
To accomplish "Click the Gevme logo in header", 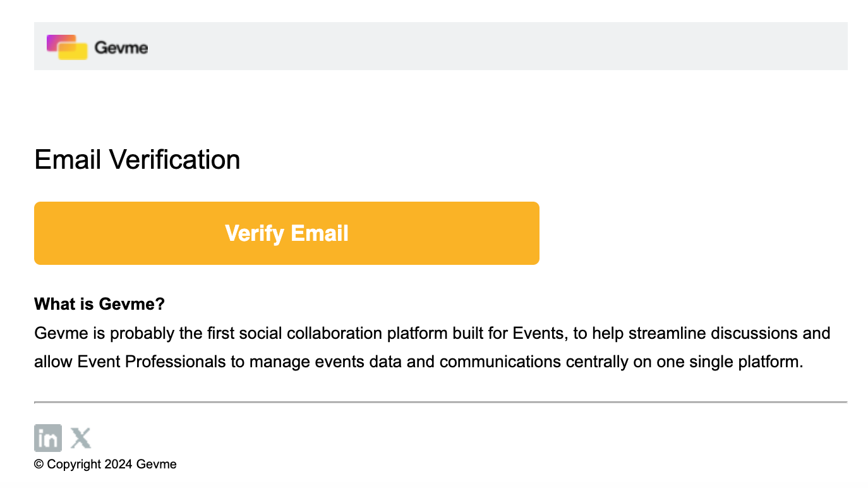I will point(97,47).
